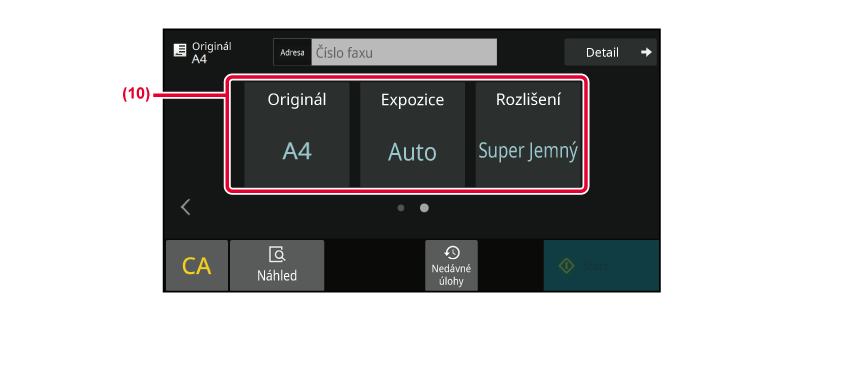The width and height of the screenshot is (842, 369).
Task: Open the Rozlišení setting tile
Action: [x=528, y=134]
